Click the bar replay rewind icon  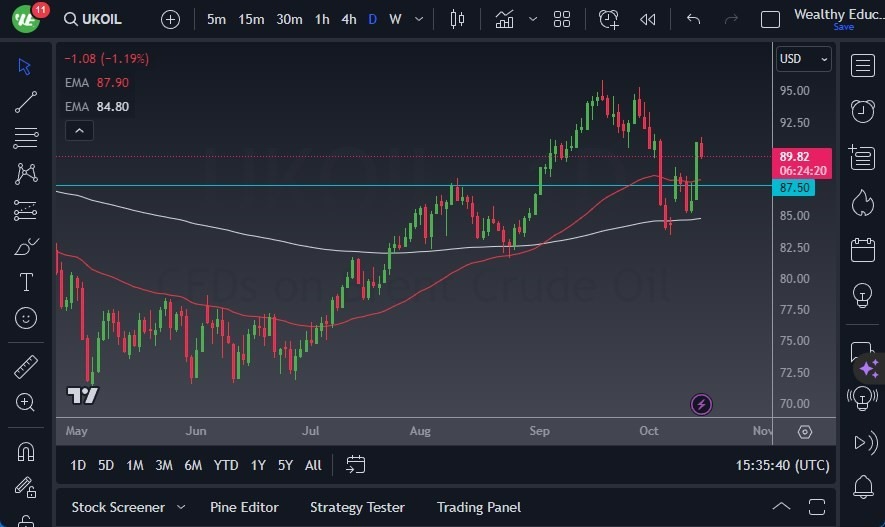pyautogui.click(x=648, y=19)
